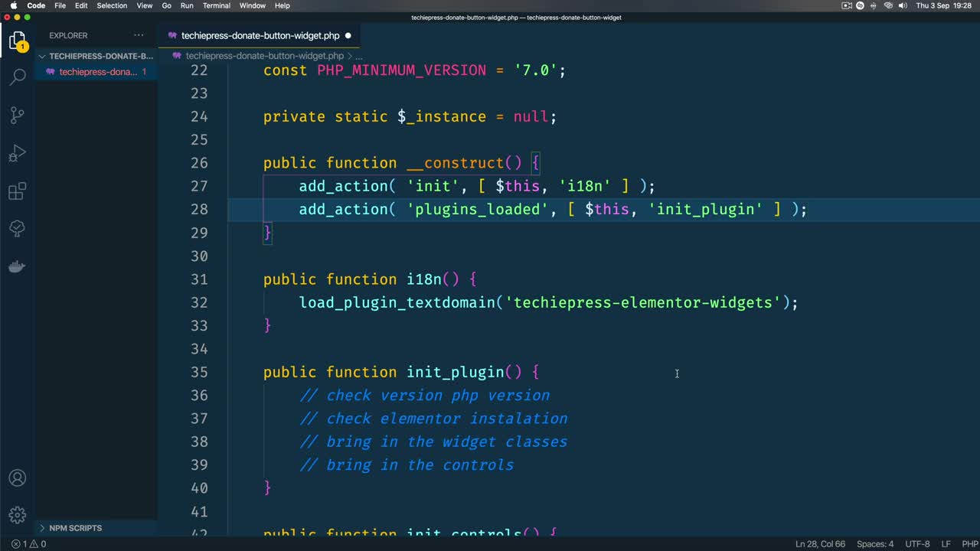The width and height of the screenshot is (980, 551).
Task: Click the comment "// check elementor instalation"
Action: (433, 419)
